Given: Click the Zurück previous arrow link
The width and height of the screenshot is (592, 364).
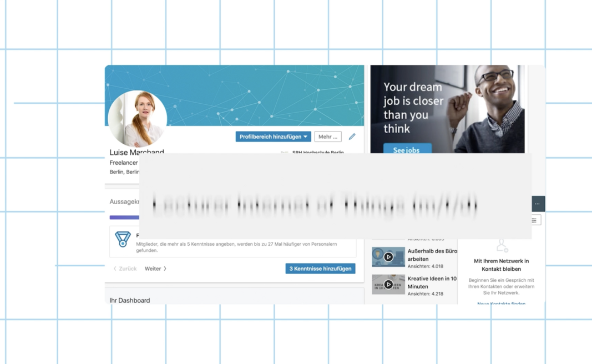Looking at the screenshot, I should [125, 269].
